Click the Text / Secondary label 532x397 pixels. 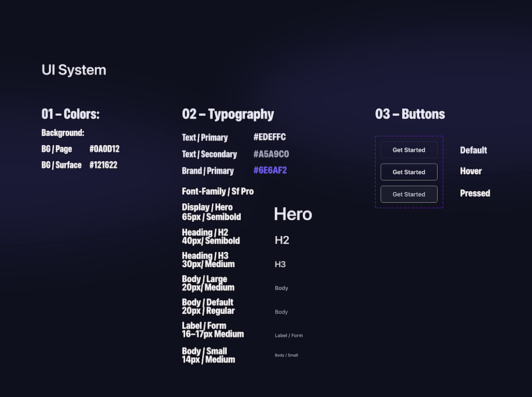coord(209,154)
